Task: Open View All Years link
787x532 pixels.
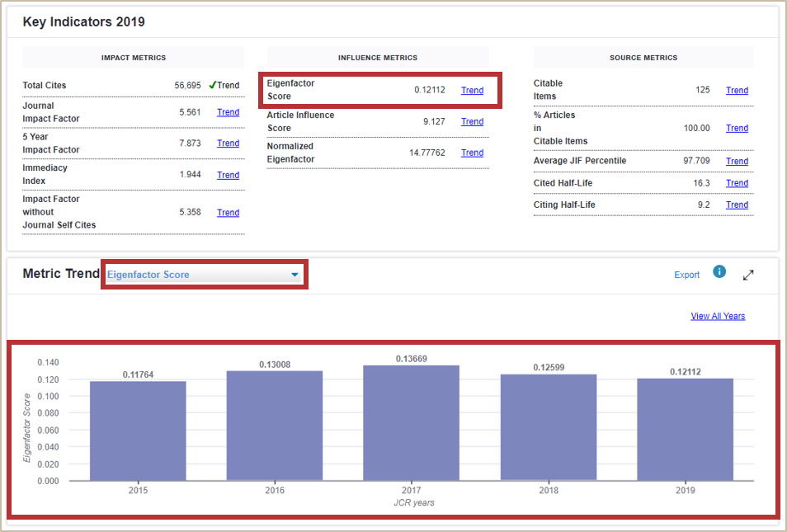Action: 718,316
